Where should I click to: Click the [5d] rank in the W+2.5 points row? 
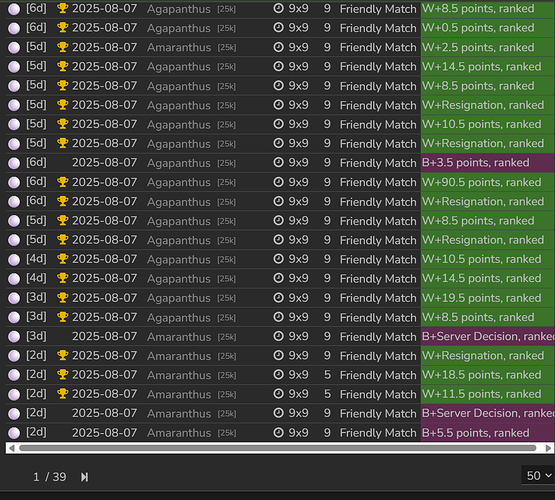pyautogui.click(x=36, y=47)
